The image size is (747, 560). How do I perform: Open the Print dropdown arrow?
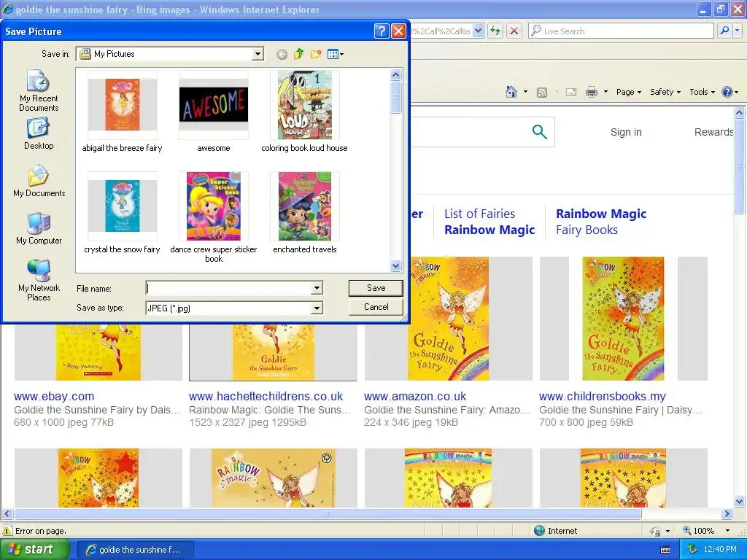pyautogui.click(x=605, y=92)
